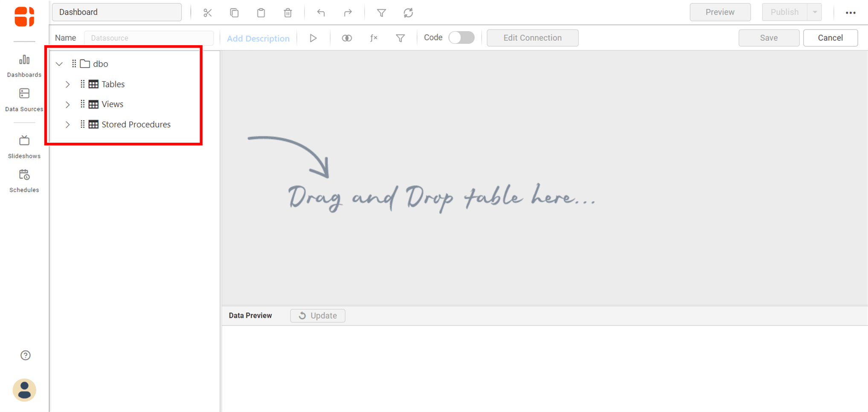
Task: Open the filter icon next to fx
Action: [x=400, y=38]
